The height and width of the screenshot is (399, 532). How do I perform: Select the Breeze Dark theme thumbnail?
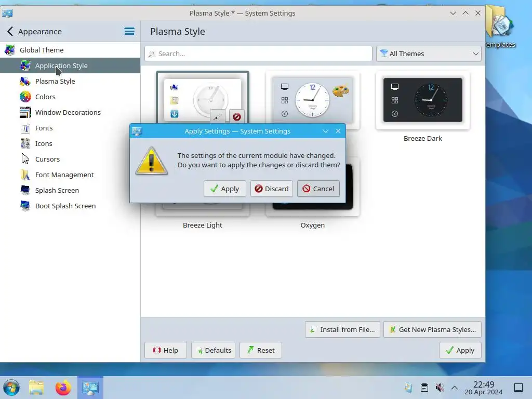[423, 100]
